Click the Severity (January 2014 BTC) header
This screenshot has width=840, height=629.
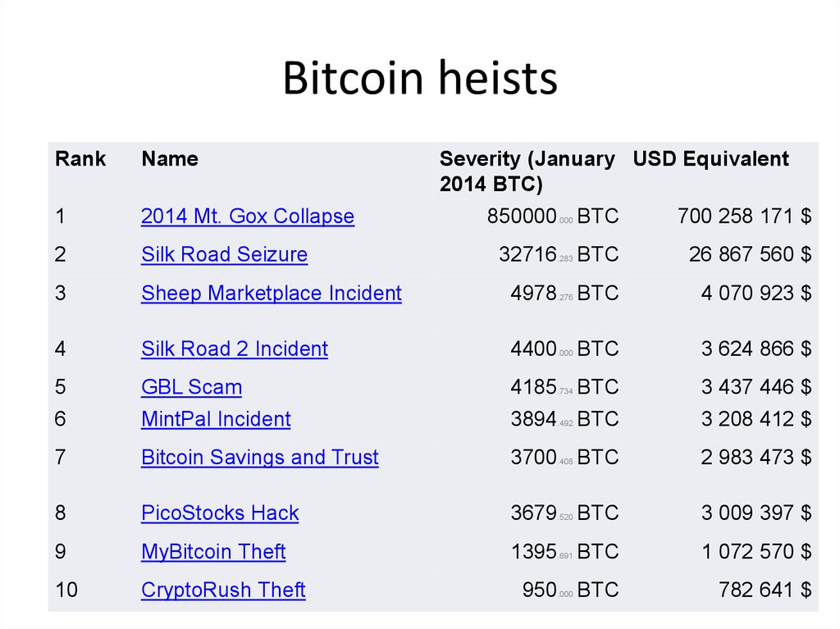[x=527, y=171]
